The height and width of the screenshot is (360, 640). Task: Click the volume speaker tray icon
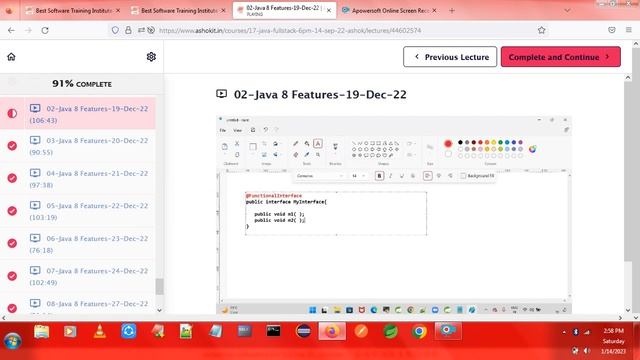coord(587,351)
